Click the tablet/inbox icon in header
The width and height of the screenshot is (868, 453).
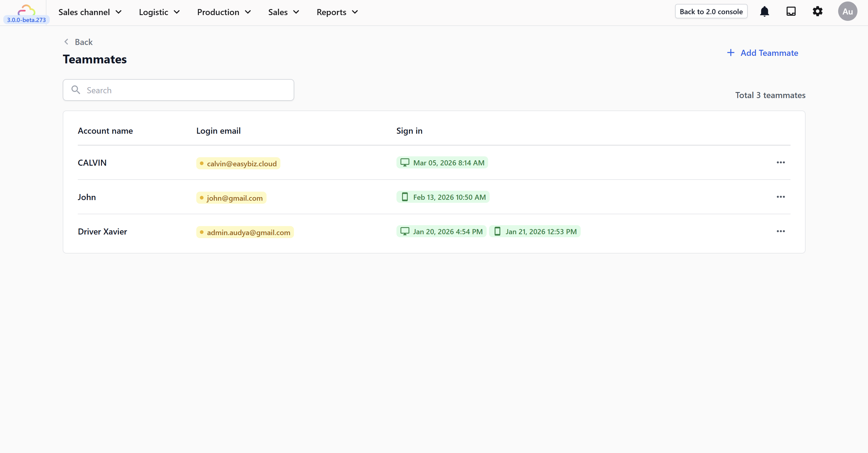(791, 11)
